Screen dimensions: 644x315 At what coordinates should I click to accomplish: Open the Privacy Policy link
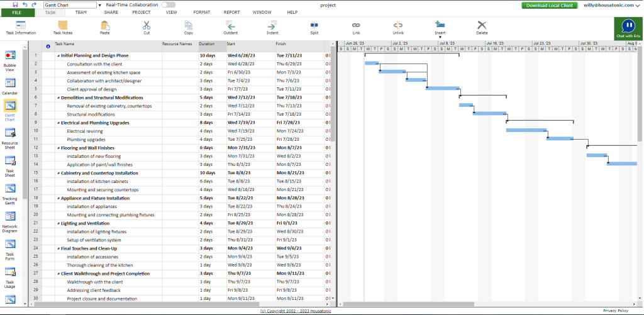[615, 311]
